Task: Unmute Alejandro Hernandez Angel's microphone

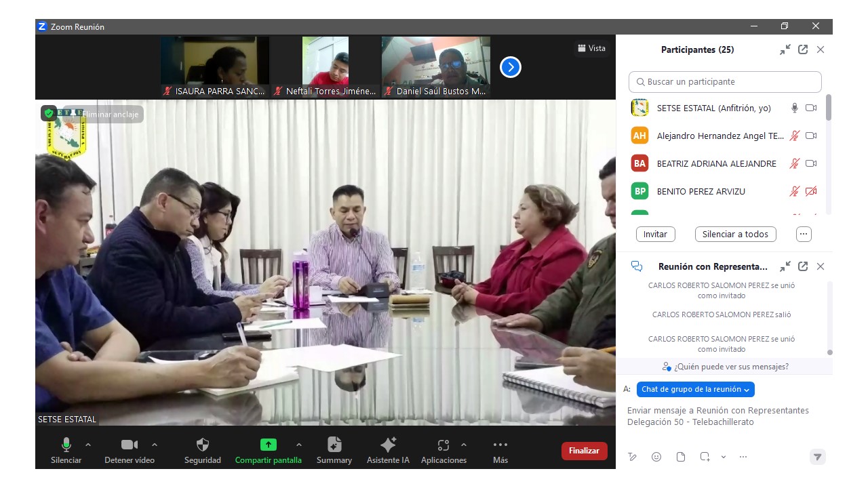Action: (794, 136)
